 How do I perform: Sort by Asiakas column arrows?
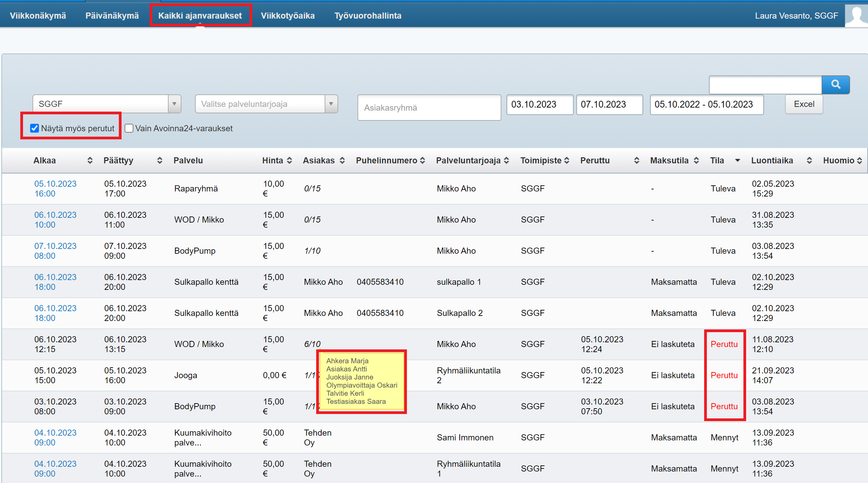click(342, 160)
